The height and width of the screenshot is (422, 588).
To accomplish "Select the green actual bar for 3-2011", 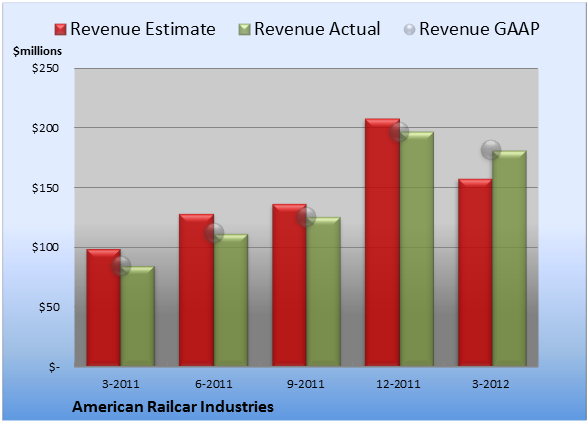I will (x=138, y=316).
